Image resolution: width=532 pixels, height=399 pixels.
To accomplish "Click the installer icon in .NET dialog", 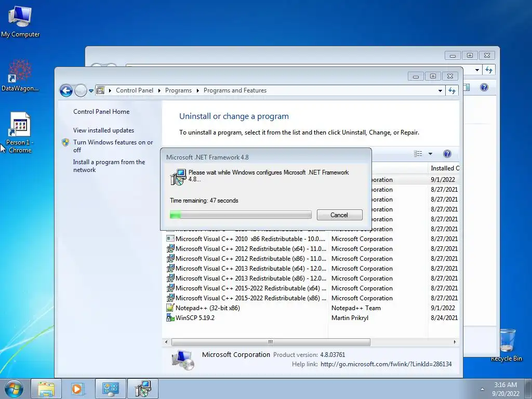I will 178,177.
